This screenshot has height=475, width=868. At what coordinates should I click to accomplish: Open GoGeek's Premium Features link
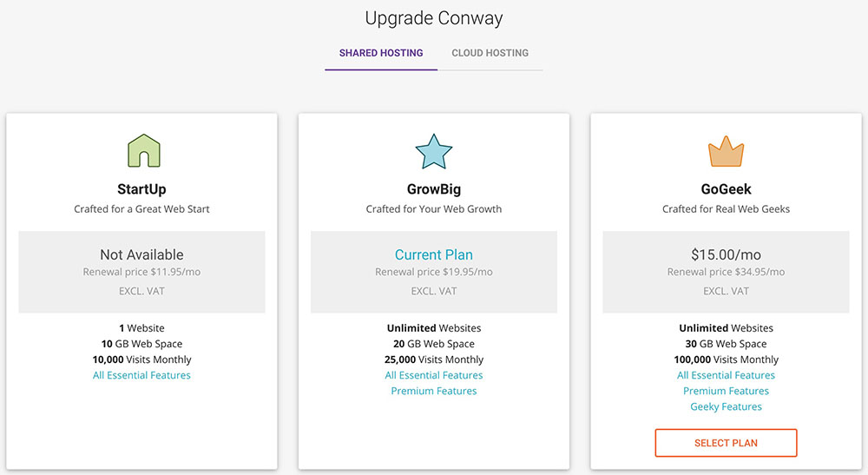pos(726,391)
